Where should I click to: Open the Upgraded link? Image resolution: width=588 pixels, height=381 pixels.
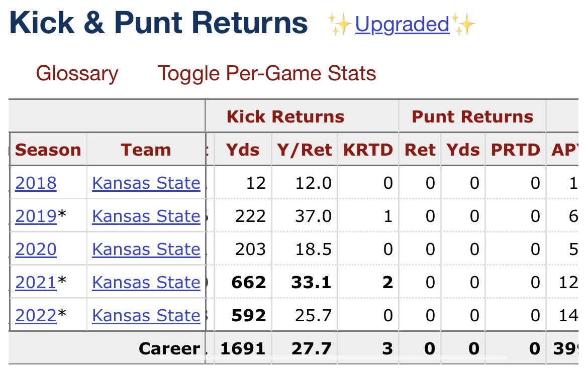point(402,25)
